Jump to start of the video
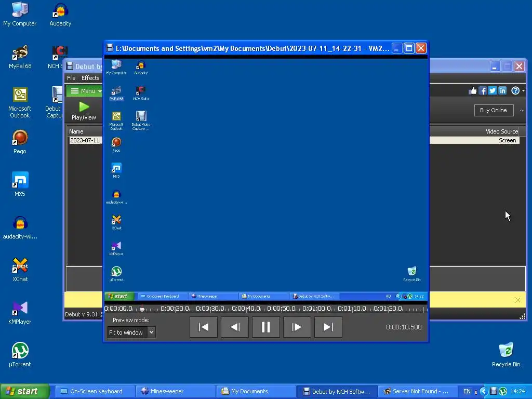 pyautogui.click(x=204, y=327)
